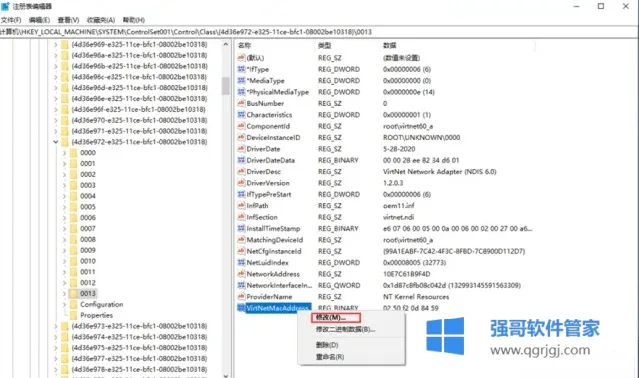Open the 查看(V) menu
This screenshot has width=639, height=378.
click(68, 20)
